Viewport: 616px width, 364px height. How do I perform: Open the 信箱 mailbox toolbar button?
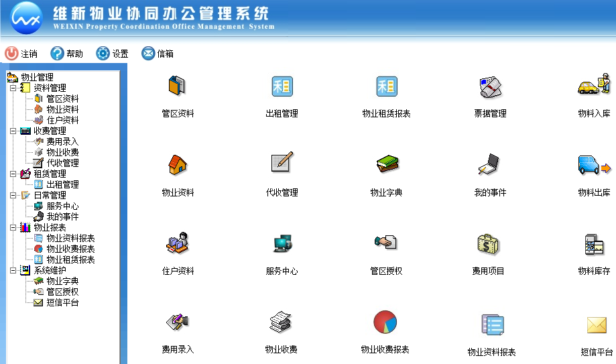coord(158,54)
